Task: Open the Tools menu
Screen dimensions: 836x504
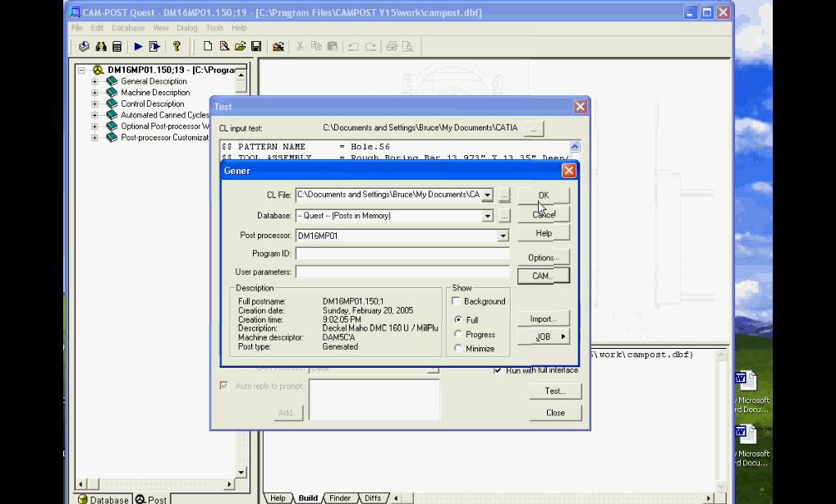Action: [214, 28]
